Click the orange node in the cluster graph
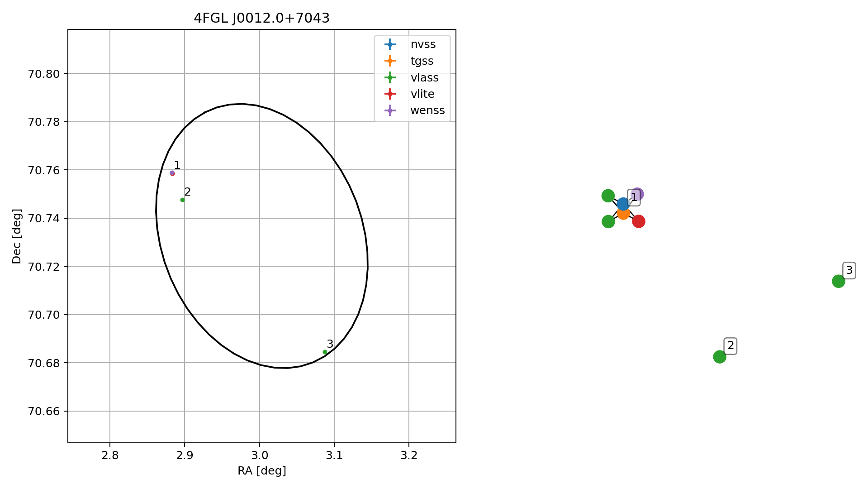868x489 pixels. point(623,213)
